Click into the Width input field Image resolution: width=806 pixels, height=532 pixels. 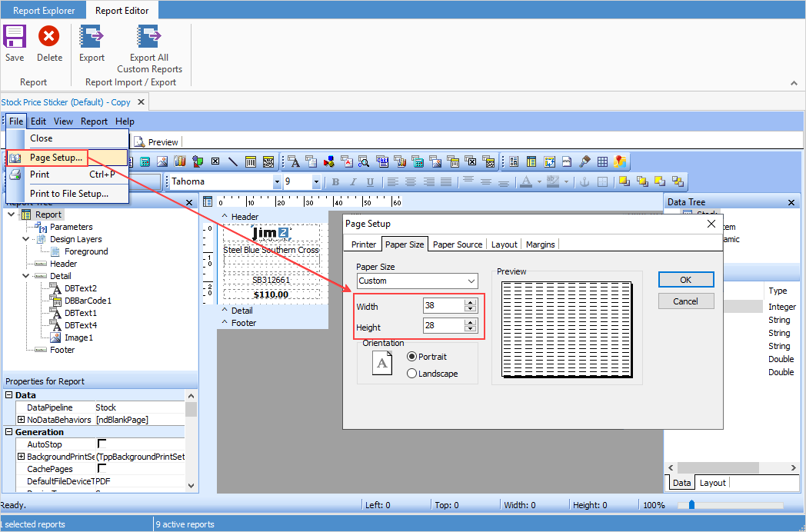(443, 306)
